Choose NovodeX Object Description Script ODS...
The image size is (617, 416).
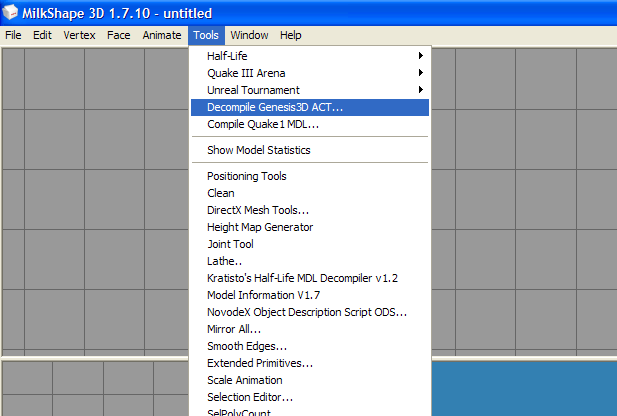310,312
